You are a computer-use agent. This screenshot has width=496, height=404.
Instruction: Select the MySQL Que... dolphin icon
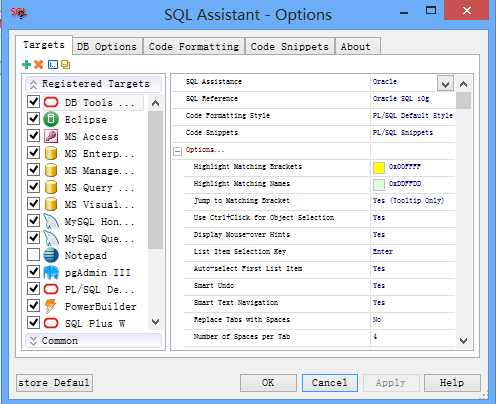(x=51, y=238)
